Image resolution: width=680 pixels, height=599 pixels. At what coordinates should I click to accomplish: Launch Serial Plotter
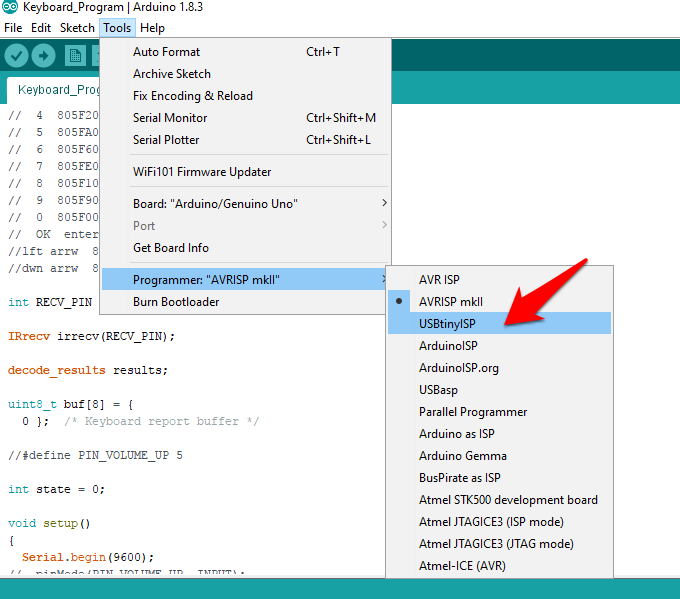click(x=245, y=140)
